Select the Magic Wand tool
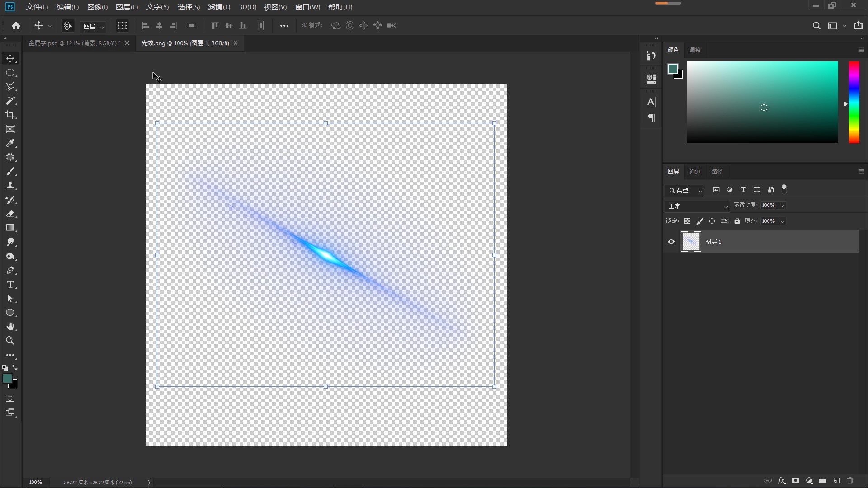The image size is (868, 488). click(x=10, y=101)
